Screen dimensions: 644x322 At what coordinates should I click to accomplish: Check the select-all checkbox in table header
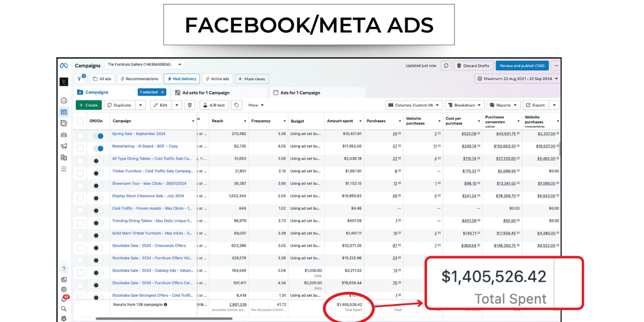click(x=80, y=121)
